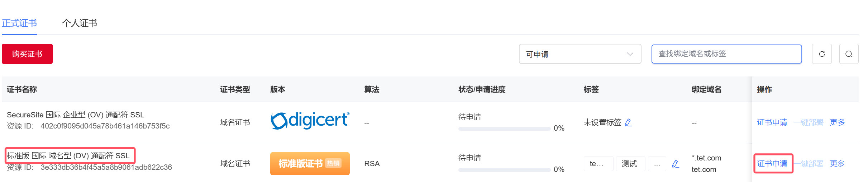This screenshot has height=182, width=868.
Task: Open 更多 menu in 标准版 row
Action: coord(837,164)
